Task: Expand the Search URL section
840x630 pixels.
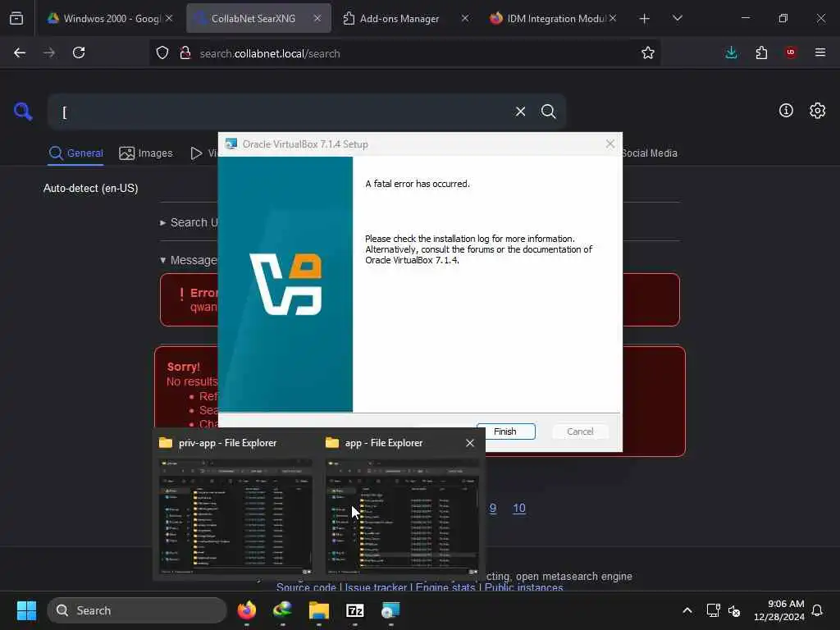Action: 189,222
